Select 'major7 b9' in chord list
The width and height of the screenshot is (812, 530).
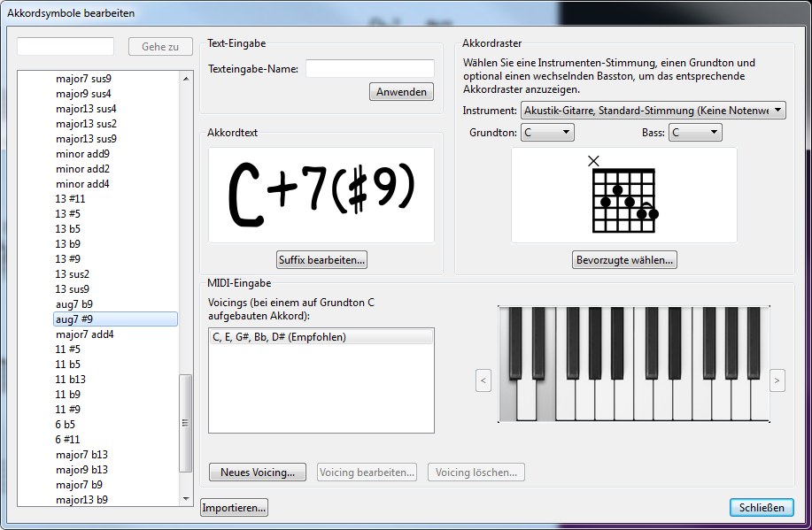point(79,484)
